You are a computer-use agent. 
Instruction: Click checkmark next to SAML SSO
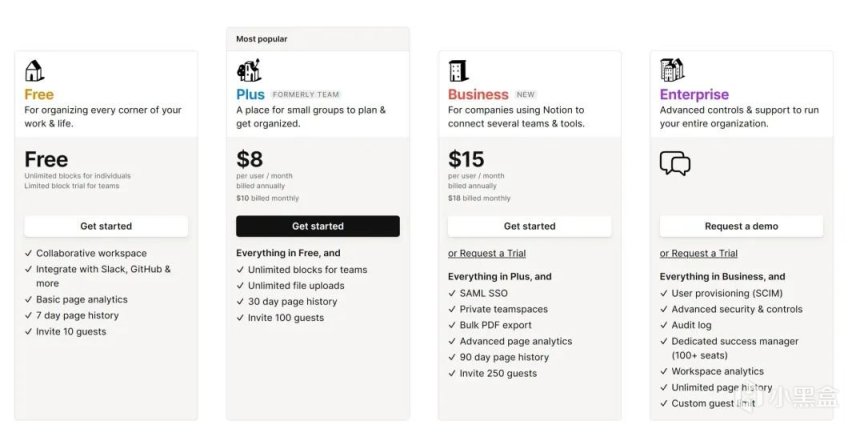[452, 294]
